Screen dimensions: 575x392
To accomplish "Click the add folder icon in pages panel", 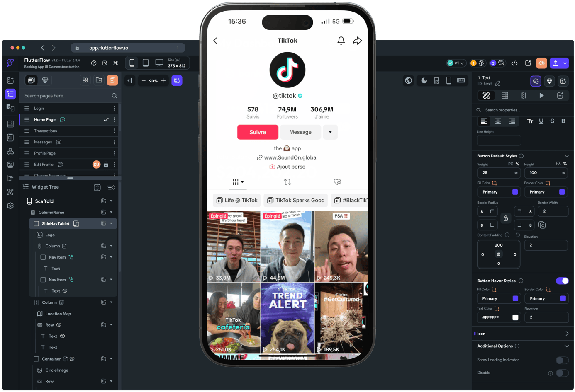I will (x=99, y=80).
